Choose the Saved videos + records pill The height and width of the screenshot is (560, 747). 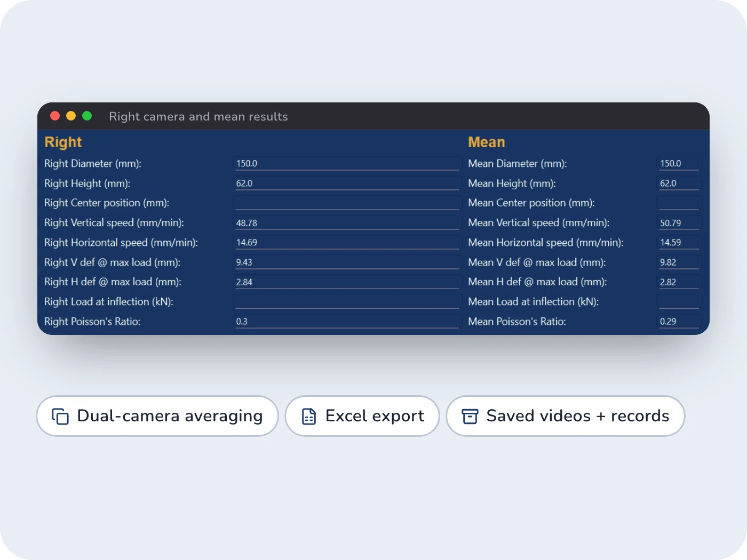tap(566, 416)
